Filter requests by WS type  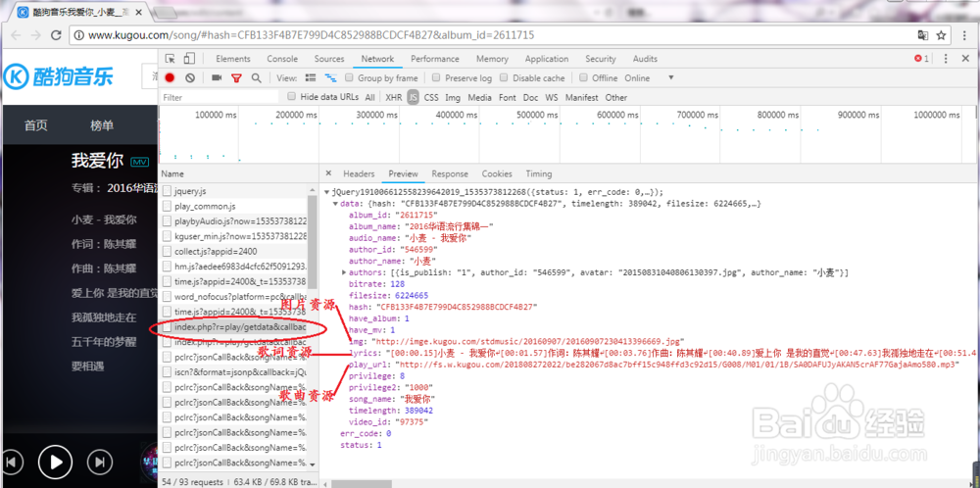point(551,97)
